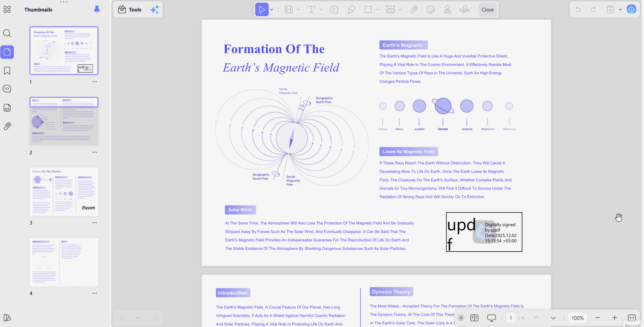The width and height of the screenshot is (644, 327).
Task: Zoom out with minus button
Action: tap(598, 318)
